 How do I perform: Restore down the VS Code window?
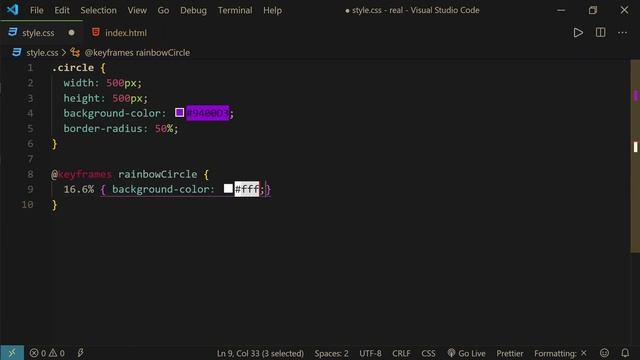tap(593, 10)
